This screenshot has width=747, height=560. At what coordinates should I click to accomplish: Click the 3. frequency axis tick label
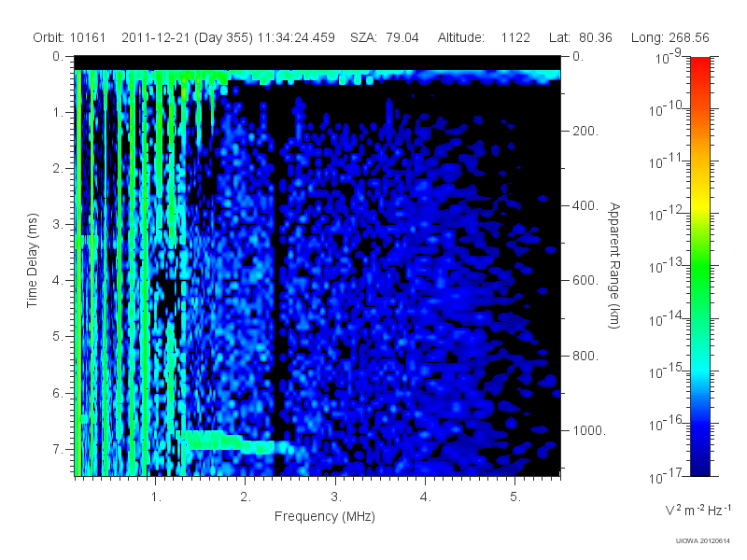[336, 497]
